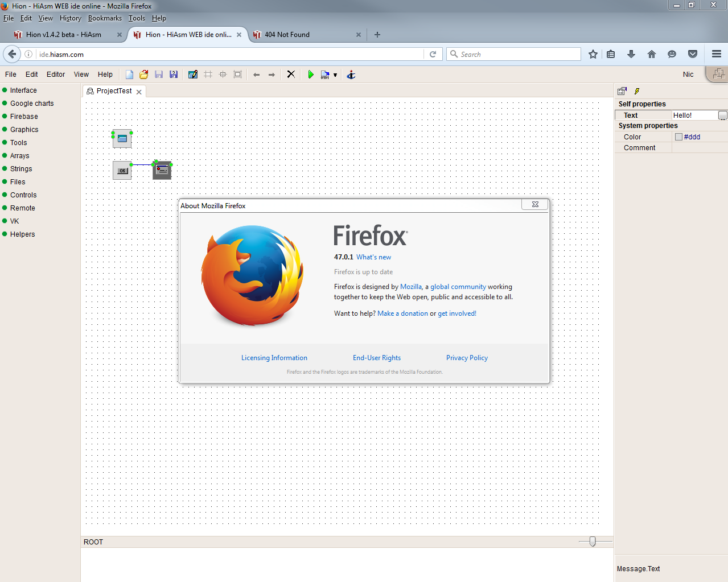Click the 0101 build document icon
Screen dimensions: 728x582
pyautogui.click(x=324, y=75)
